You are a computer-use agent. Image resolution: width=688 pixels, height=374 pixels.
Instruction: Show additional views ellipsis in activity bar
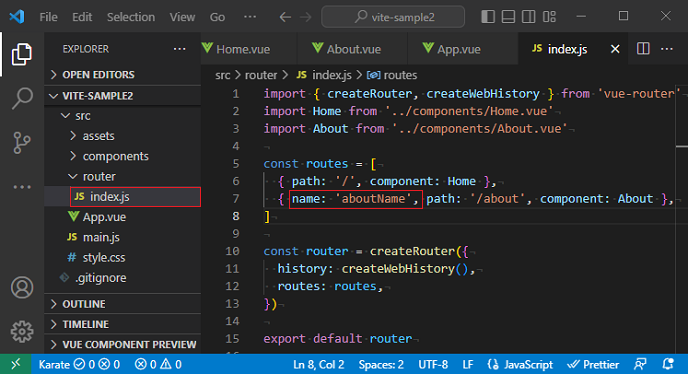22,187
